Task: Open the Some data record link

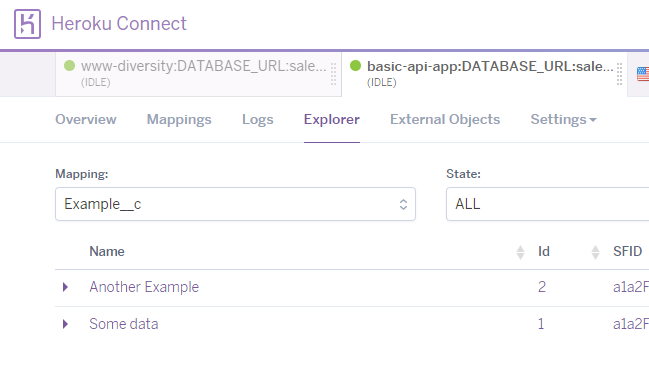Action: click(124, 324)
